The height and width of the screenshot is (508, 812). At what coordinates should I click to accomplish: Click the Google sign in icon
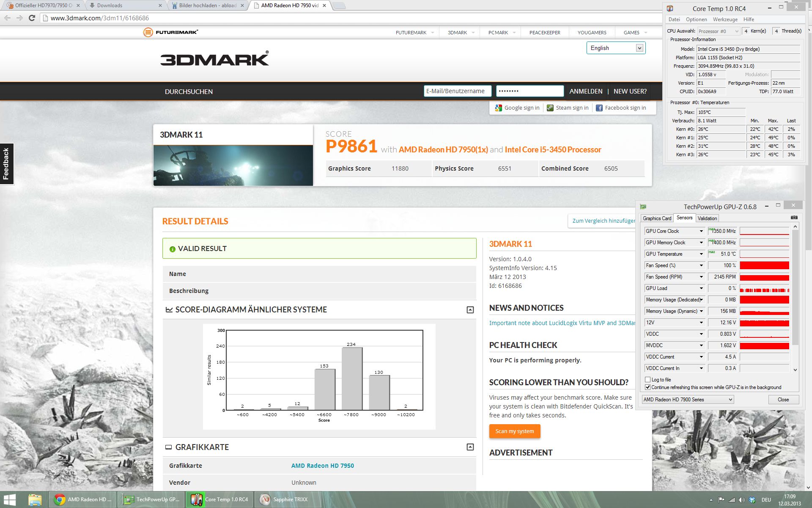click(499, 108)
